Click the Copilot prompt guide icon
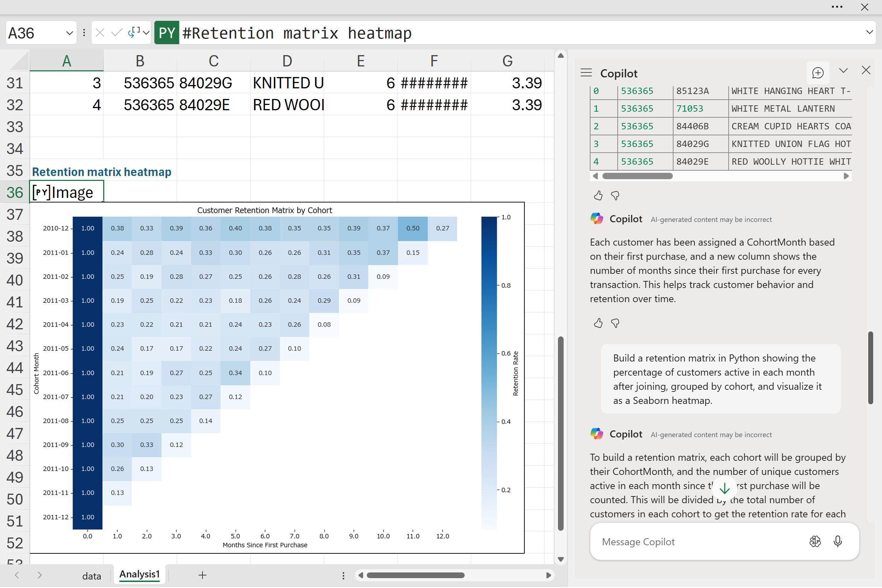The image size is (882, 588). click(x=815, y=541)
